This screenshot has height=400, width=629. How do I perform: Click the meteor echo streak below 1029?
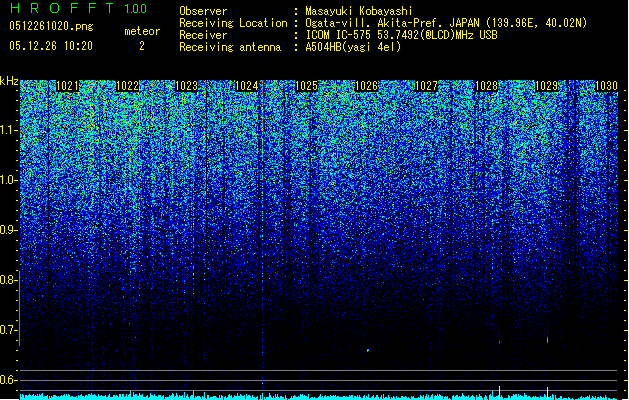(547, 340)
